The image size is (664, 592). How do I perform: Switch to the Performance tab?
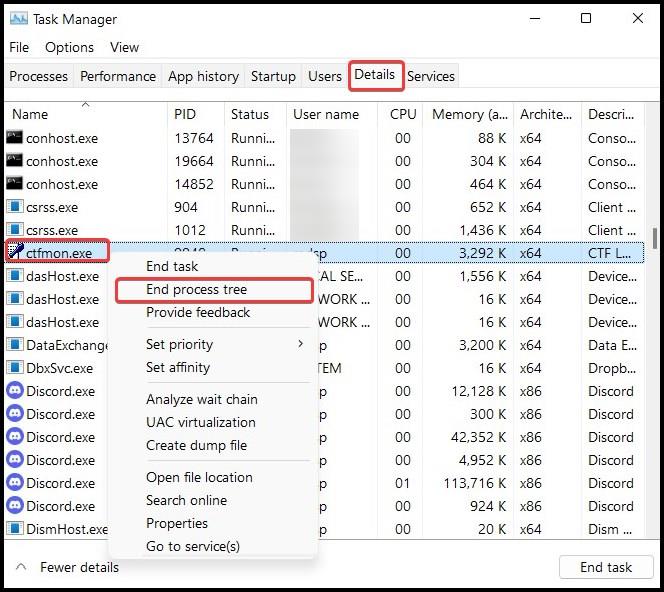118,76
